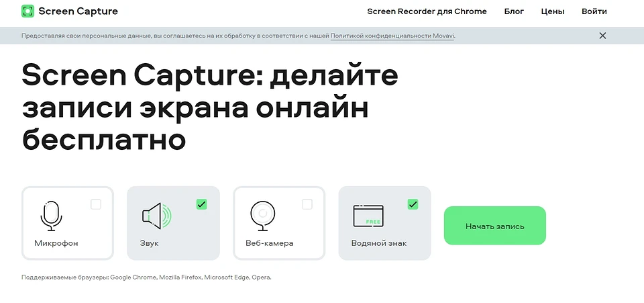The width and height of the screenshot is (644, 303).
Task: Click the Микрофон label text
Action: coord(56,243)
